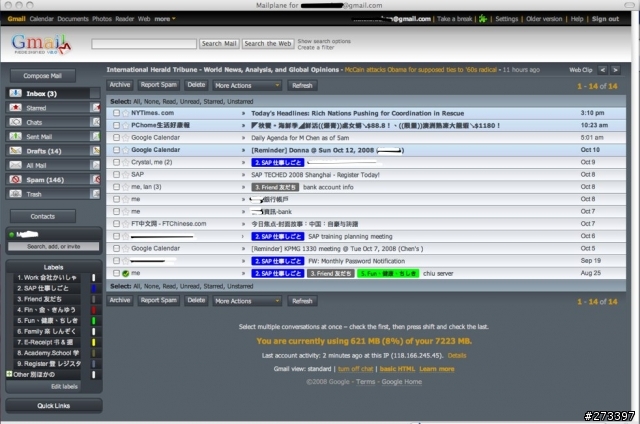
Task: Click the green leaf icon in top bar
Action: pos(483,19)
